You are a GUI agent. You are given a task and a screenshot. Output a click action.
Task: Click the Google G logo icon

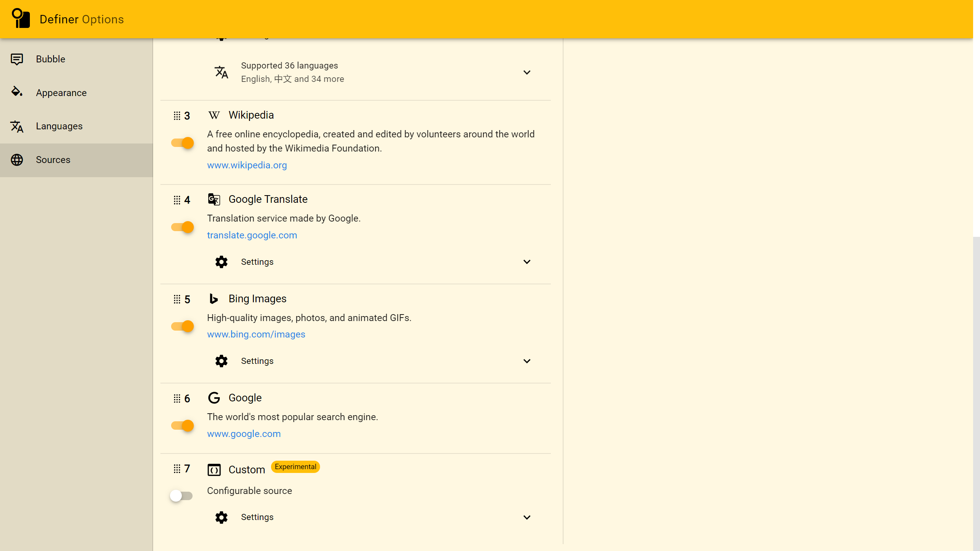point(214,398)
